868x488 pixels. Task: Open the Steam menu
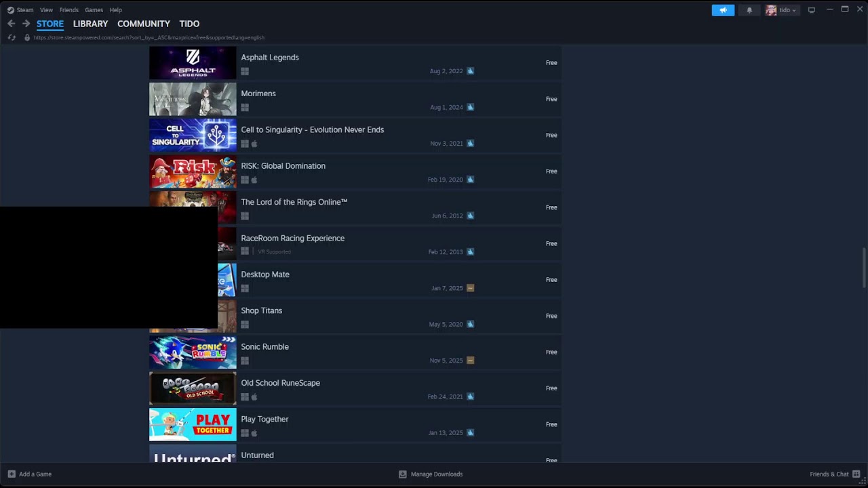point(25,10)
